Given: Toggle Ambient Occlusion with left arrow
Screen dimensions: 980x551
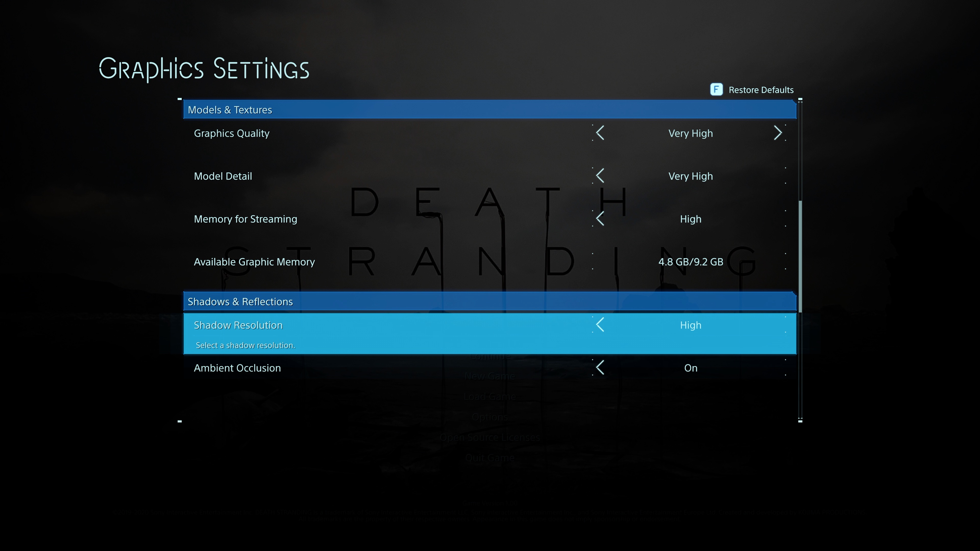Looking at the screenshot, I should (x=600, y=368).
